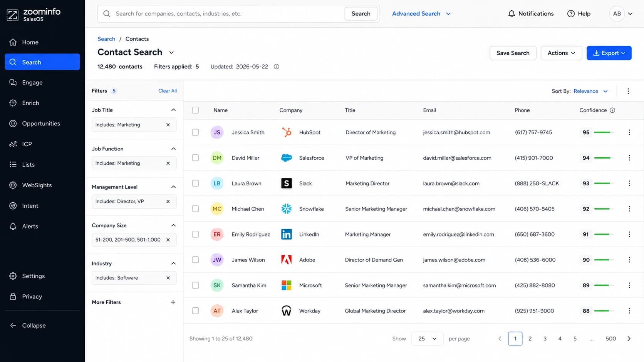Remove the Director, VP management level filter
The image size is (644, 362).
point(168,201)
